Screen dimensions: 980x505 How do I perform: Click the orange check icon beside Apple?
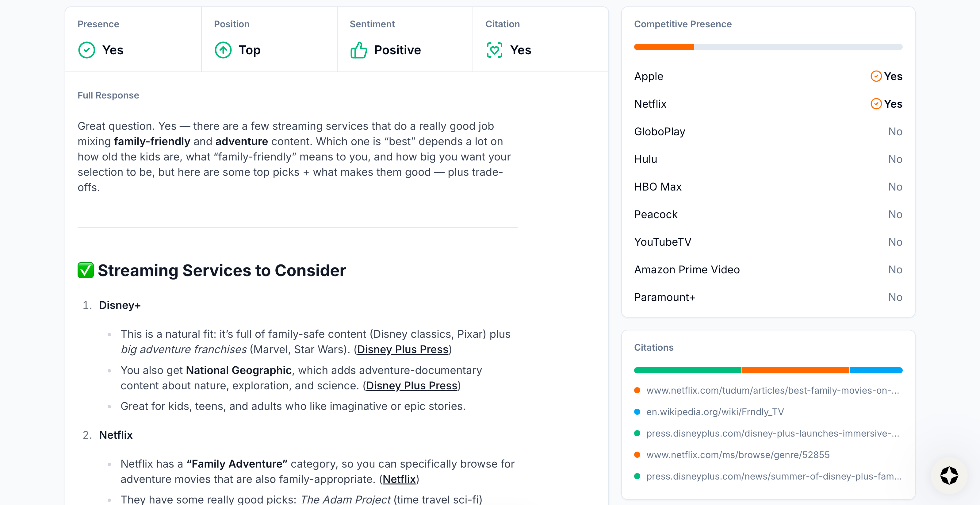click(876, 76)
